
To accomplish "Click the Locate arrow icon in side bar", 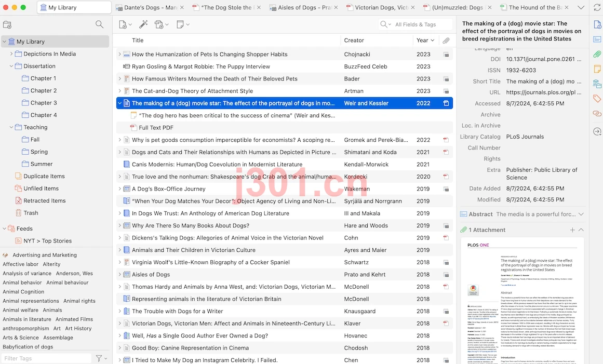I will 597,131.
